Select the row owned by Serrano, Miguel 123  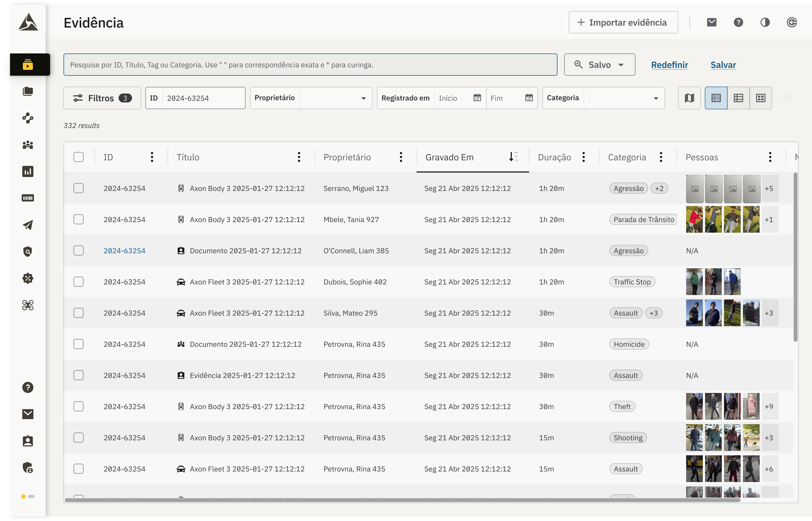(x=79, y=188)
